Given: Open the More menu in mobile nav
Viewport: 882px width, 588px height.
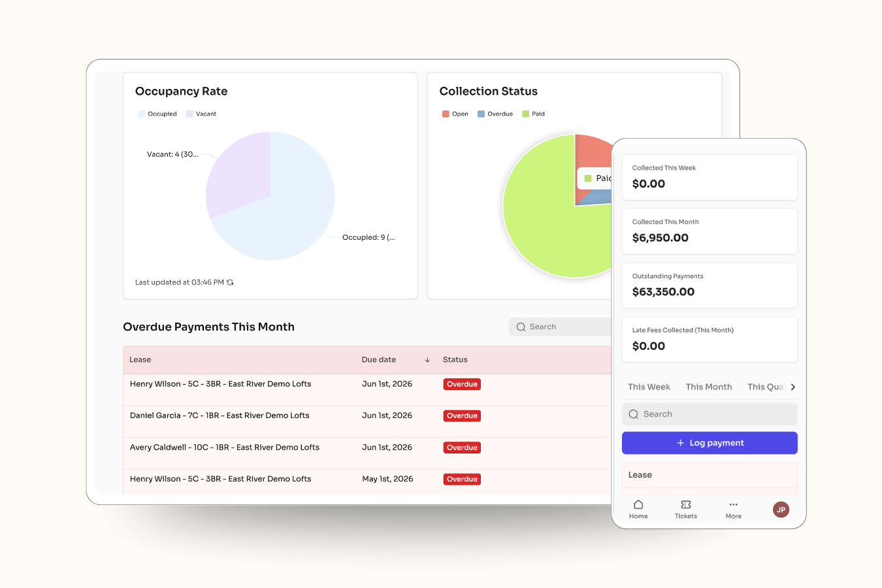Looking at the screenshot, I should (x=734, y=509).
